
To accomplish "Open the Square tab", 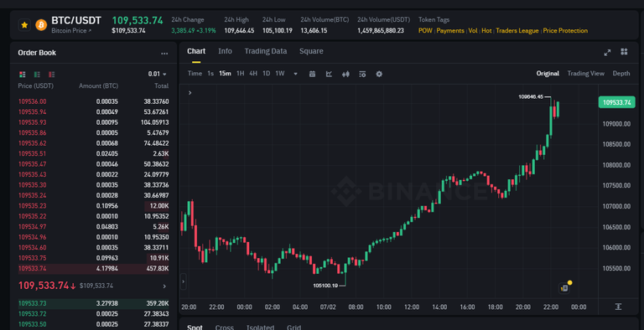I will pos(311,51).
